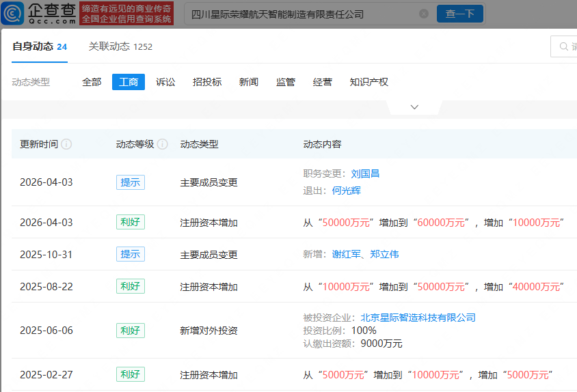Screen dimensions: 577x392
Task: Open 刘国昌 person link
Action: coord(365,174)
